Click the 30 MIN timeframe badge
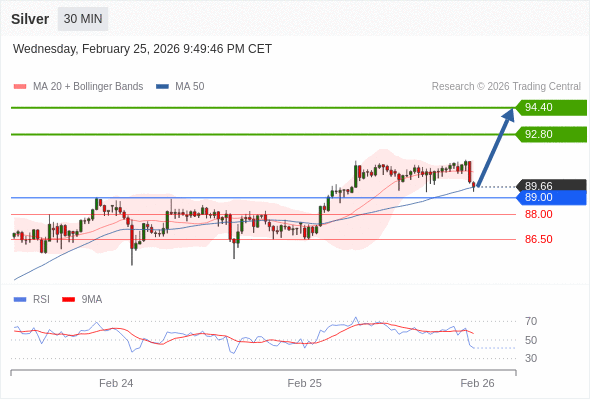 83,19
